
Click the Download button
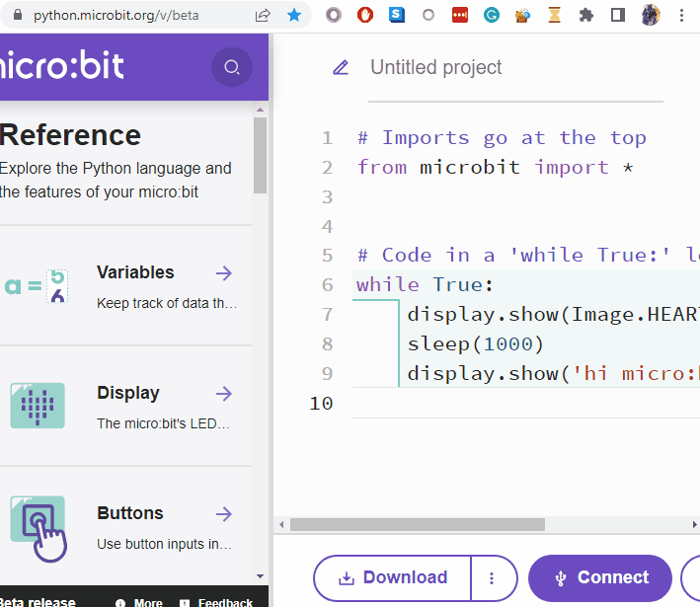[x=392, y=578]
